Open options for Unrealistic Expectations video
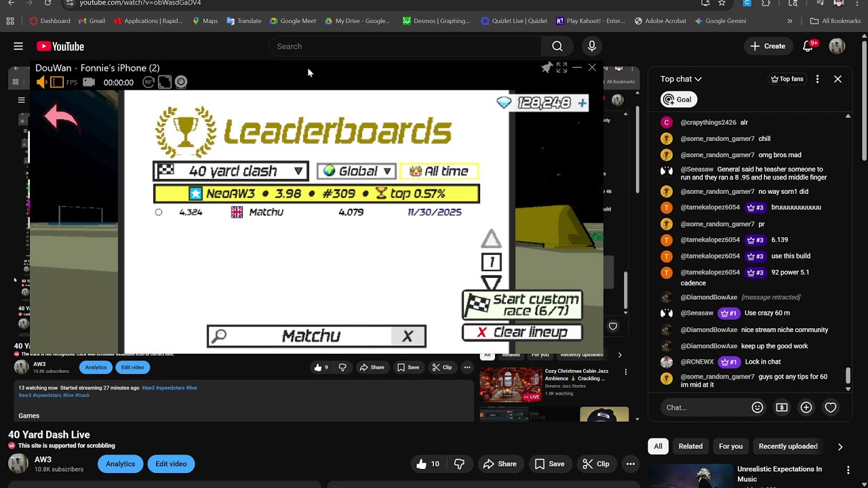The width and height of the screenshot is (868, 488). coord(848,470)
